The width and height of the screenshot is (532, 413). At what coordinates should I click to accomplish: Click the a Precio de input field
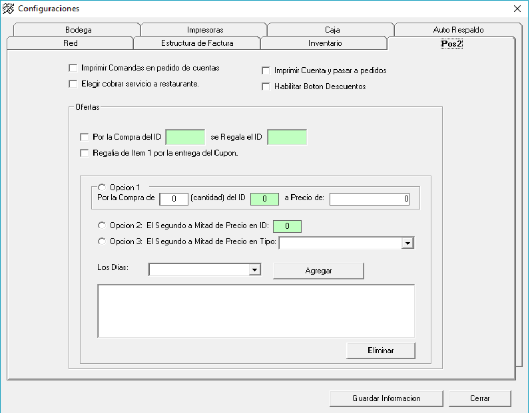point(370,199)
